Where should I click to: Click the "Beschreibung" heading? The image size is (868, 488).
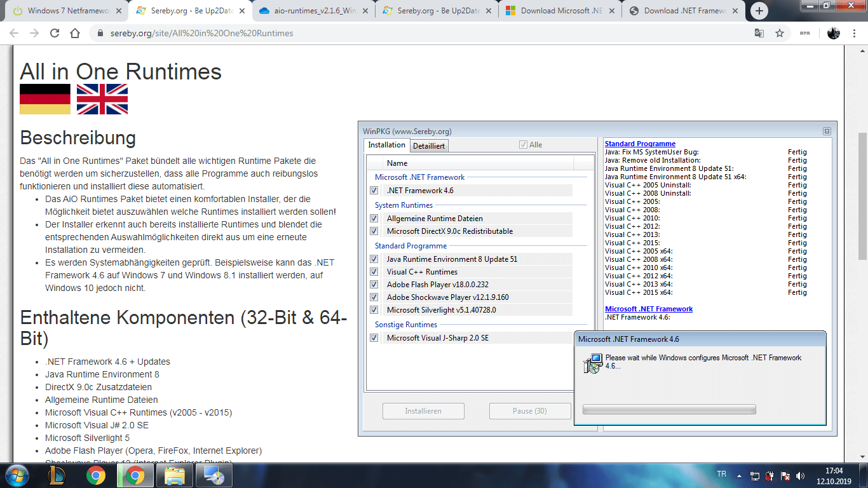pyautogui.click(x=78, y=137)
